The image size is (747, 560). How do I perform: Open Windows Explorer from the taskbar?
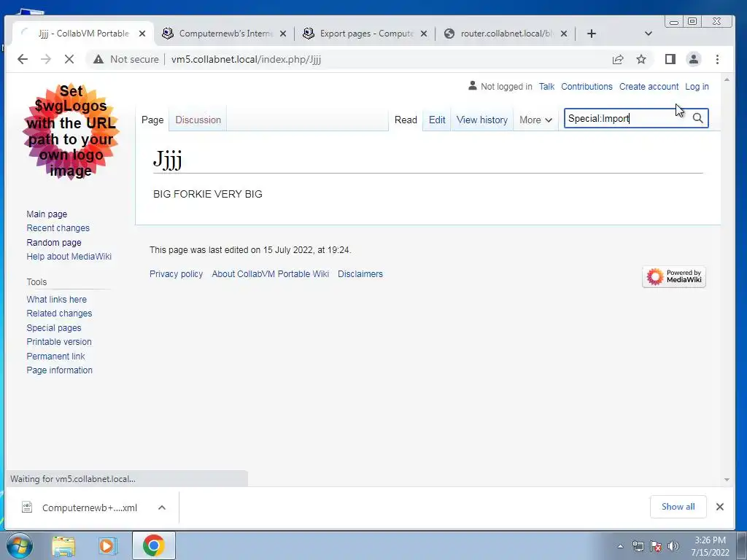coord(63,545)
